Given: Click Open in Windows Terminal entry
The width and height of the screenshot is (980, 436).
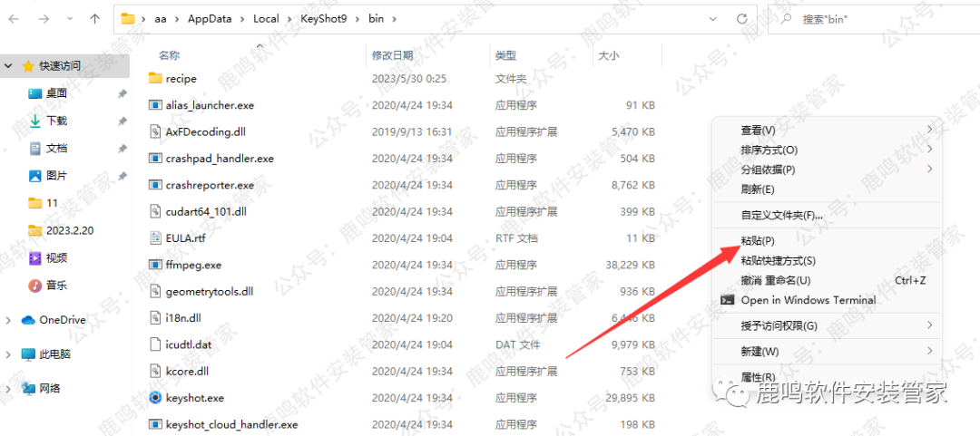Looking at the screenshot, I should pyautogui.click(x=808, y=300).
